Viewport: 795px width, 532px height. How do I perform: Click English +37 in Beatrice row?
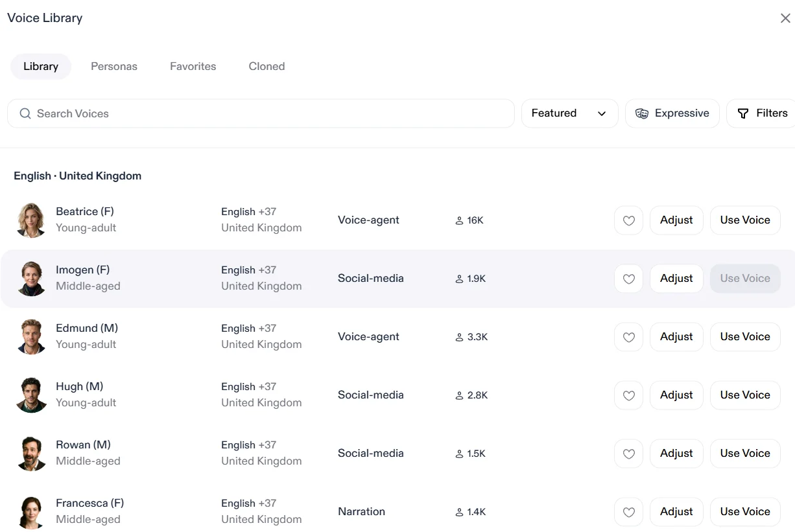[249, 212]
